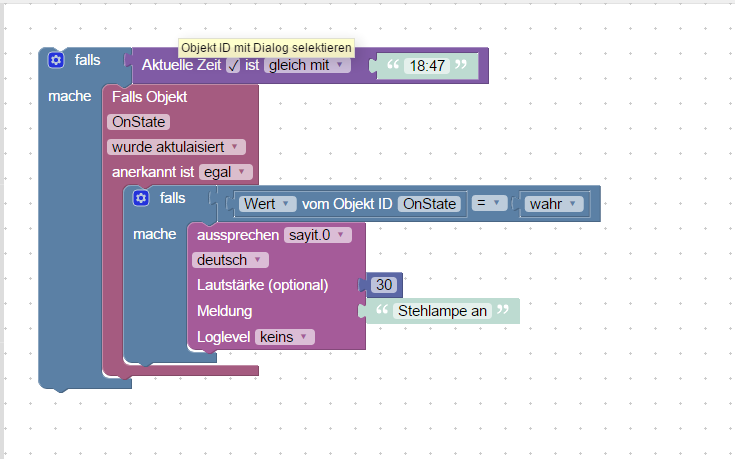The height and width of the screenshot is (459, 735).
Task: Click the 'anerkannt ist' label
Action: pyautogui.click(x=153, y=172)
